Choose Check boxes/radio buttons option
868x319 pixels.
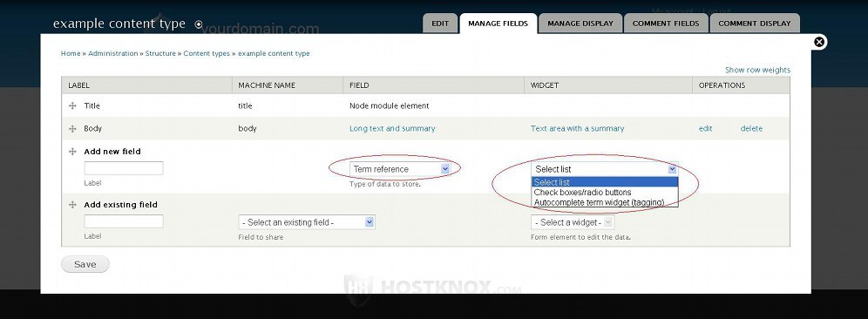[605, 192]
